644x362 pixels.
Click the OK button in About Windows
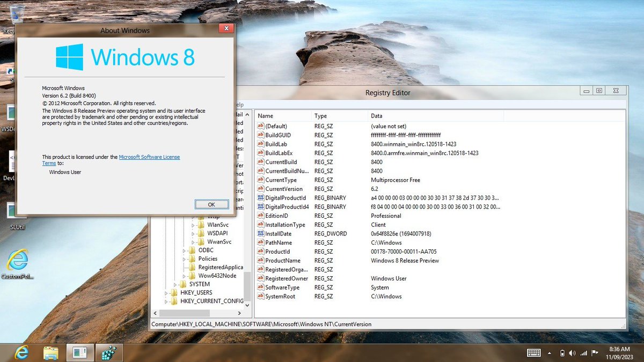tap(211, 204)
